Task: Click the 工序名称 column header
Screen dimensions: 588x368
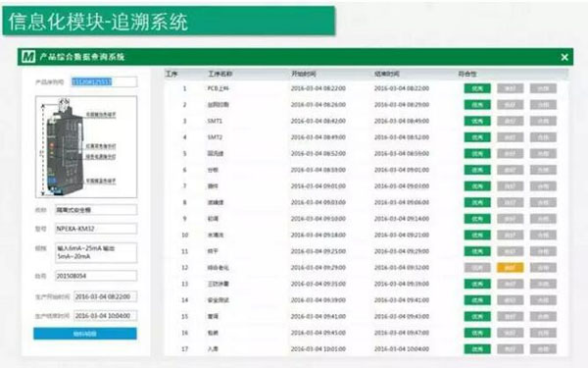Action: point(220,74)
